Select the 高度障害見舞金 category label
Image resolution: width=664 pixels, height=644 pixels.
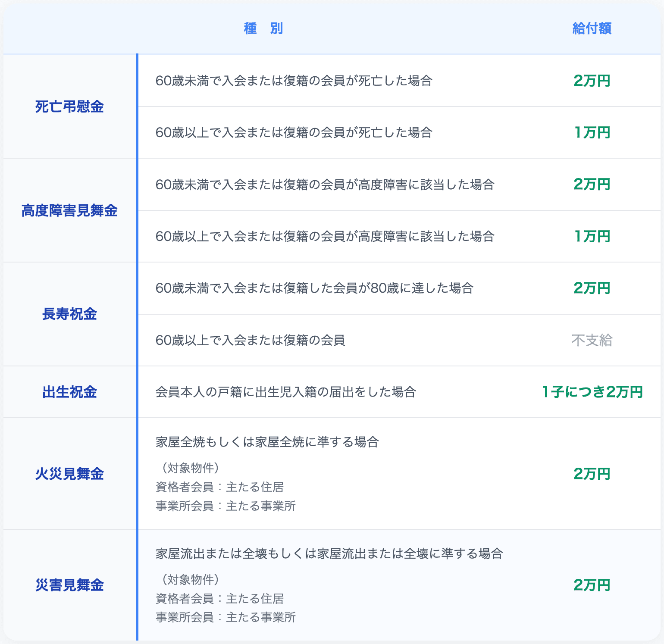click(69, 211)
